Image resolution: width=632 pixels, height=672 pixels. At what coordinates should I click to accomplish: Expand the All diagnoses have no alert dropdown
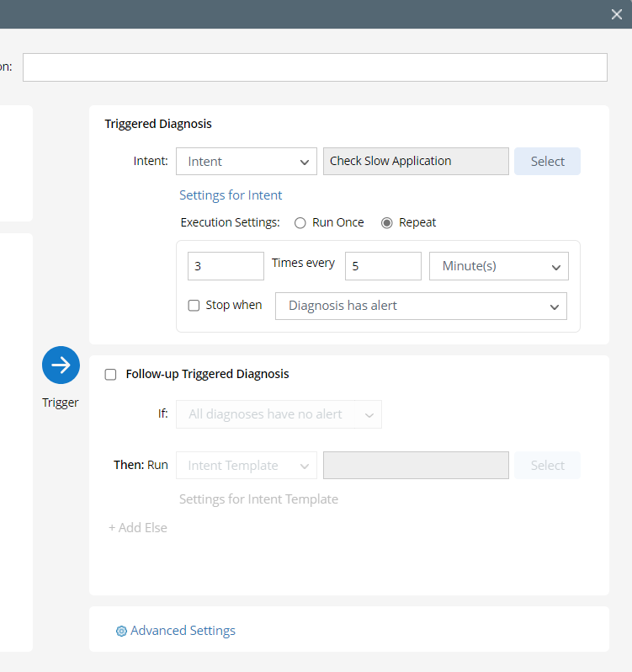(279, 414)
